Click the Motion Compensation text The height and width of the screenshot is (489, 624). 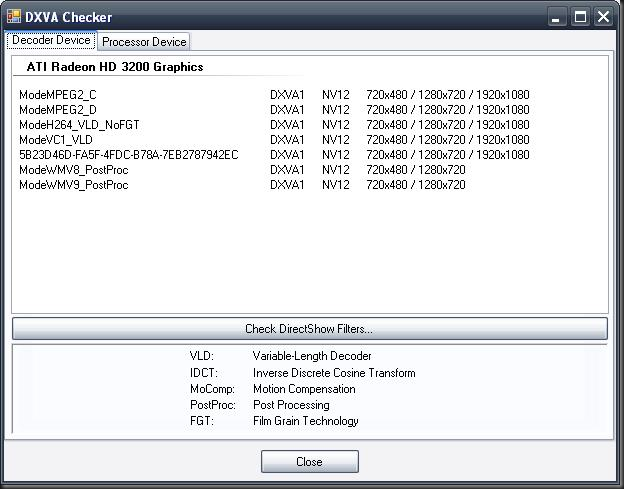pyautogui.click(x=304, y=389)
